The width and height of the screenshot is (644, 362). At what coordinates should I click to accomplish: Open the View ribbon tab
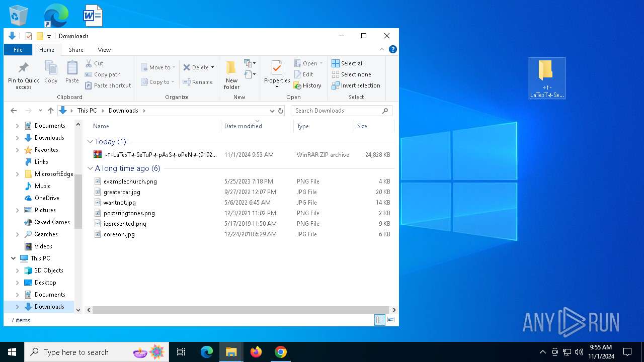click(104, 50)
